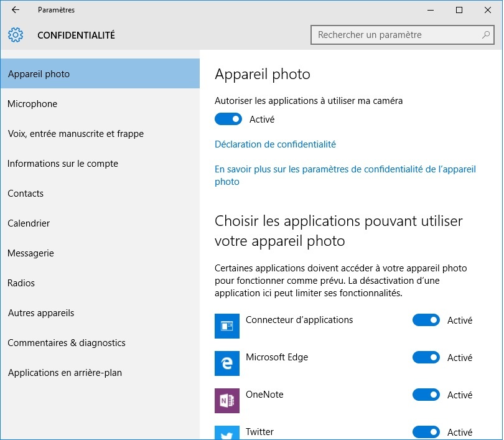This screenshot has height=440, width=504.
Task: Maximize the Paramètres window
Action: coord(459,10)
